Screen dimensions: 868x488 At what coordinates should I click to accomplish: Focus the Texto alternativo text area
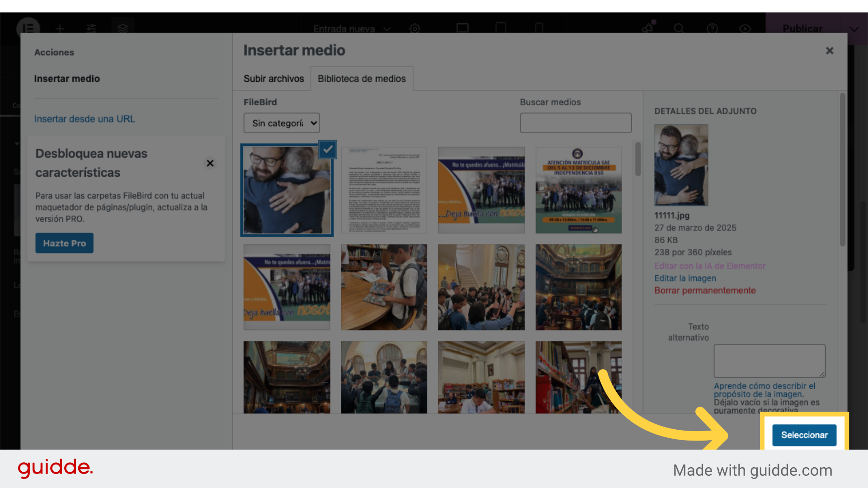769,361
